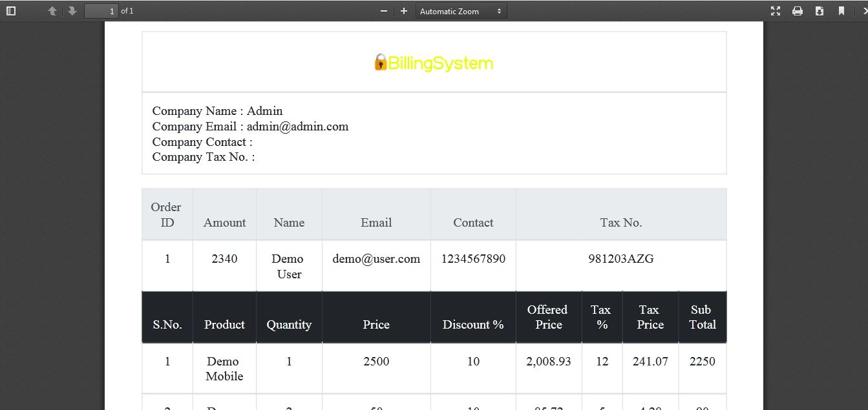
Task: Click the demo@user.com email cell
Action: [376, 259]
